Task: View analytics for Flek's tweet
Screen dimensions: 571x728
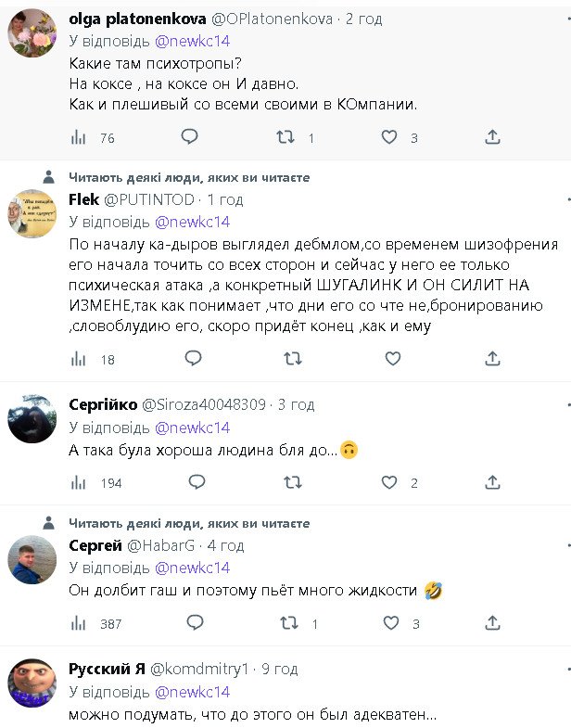Action: point(80,359)
